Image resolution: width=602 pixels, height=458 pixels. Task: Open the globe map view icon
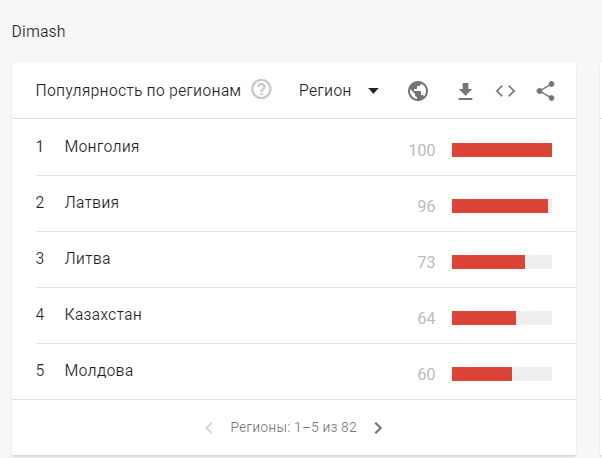(x=418, y=91)
